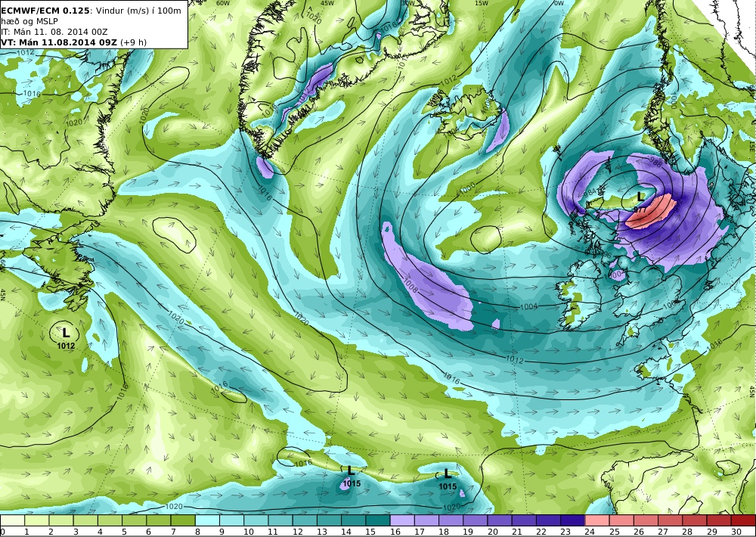
Task: Click the L low marker labeled 1012
Action: (x=66, y=333)
